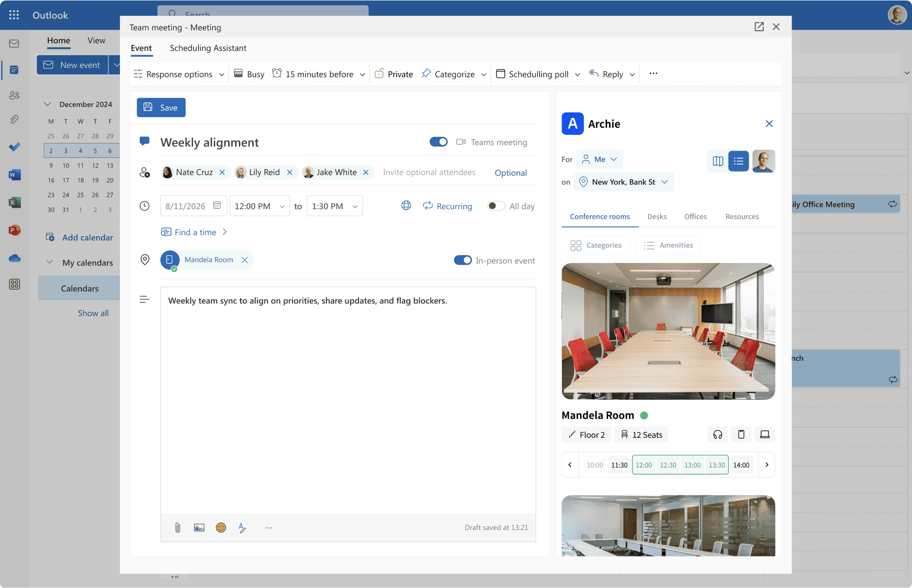Switch to the Scheduling Assistant tab

click(x=208, y=48)
